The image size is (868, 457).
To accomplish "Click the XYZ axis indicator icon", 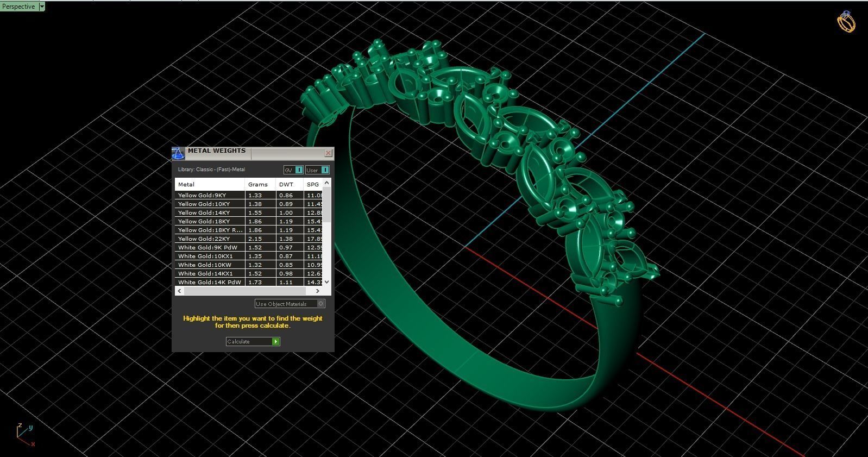I will coord(25,434).
